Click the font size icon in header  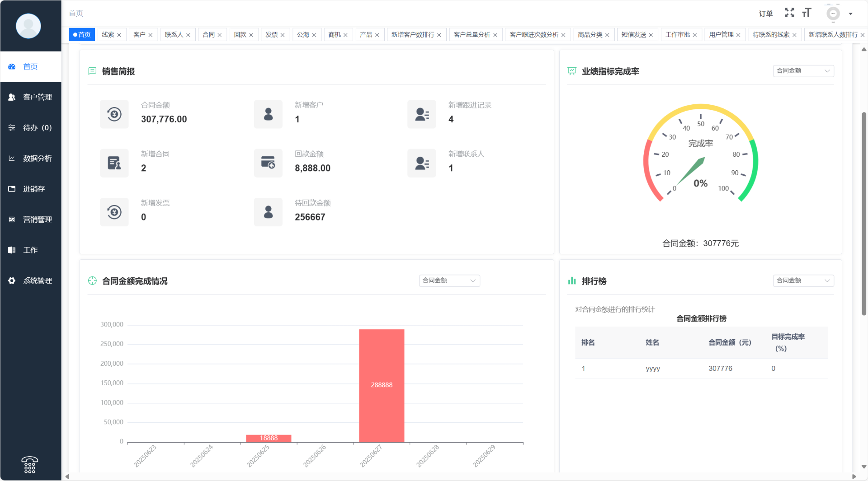pos(807,13)
